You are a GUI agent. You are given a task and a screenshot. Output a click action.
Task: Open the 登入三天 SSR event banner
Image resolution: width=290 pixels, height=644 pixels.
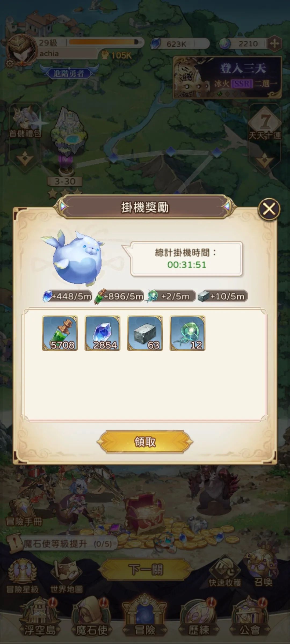tap(227, 77)
